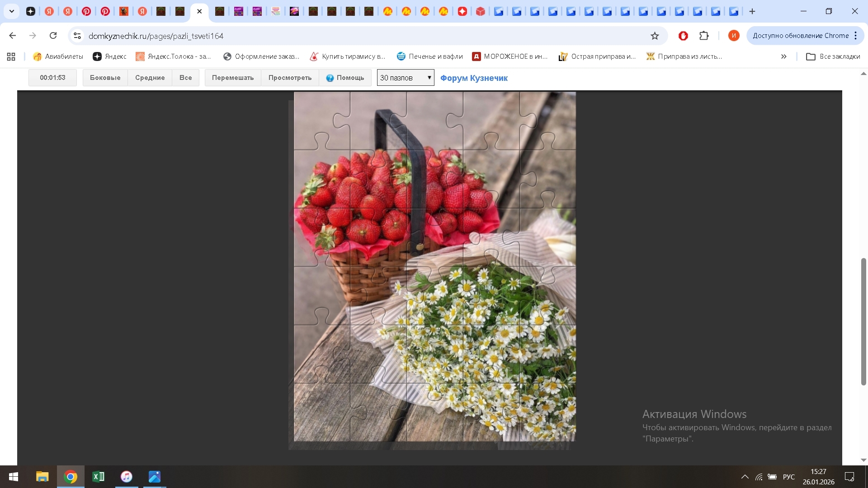
Task: Open new tab with plus button
Action: (x=752, y=11)
